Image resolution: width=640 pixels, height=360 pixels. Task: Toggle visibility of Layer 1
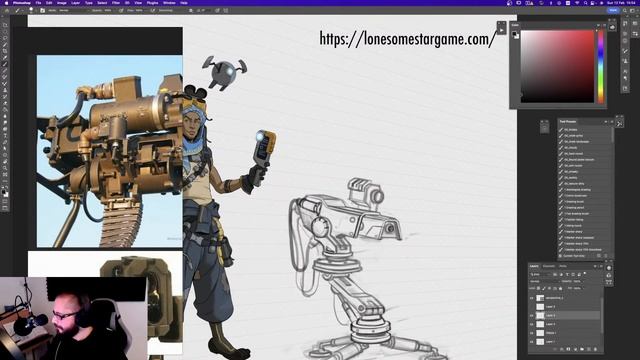[x=531, y=342]
